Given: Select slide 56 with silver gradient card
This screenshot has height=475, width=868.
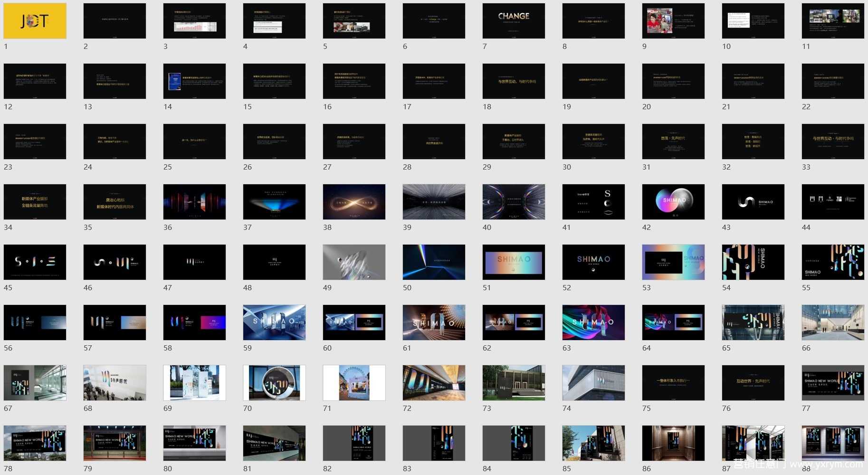Looking at the screenshot, I should tap(35, 323).
